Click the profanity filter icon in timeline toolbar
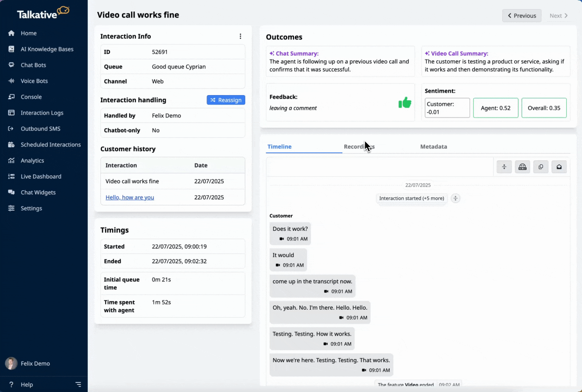 click(x=522, y=167)
